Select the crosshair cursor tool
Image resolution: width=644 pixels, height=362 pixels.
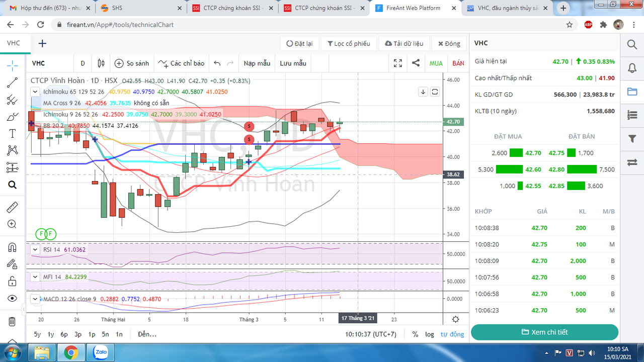coord(13,65)
